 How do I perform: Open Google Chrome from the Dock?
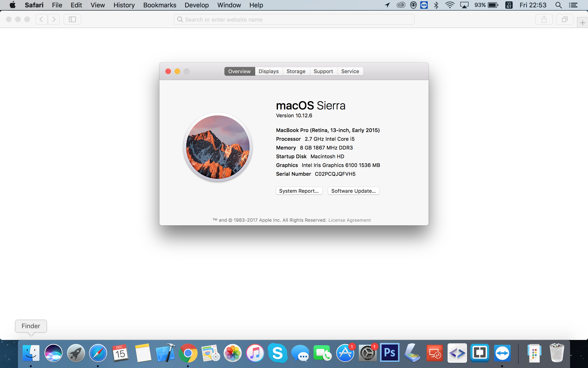point(188,353)
